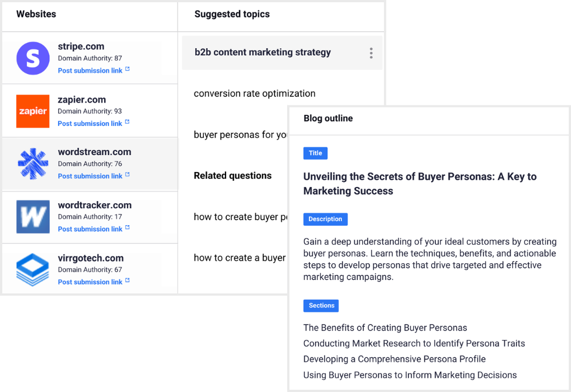Click the wordstream.com blue asterisk logo

click(33, 164)
